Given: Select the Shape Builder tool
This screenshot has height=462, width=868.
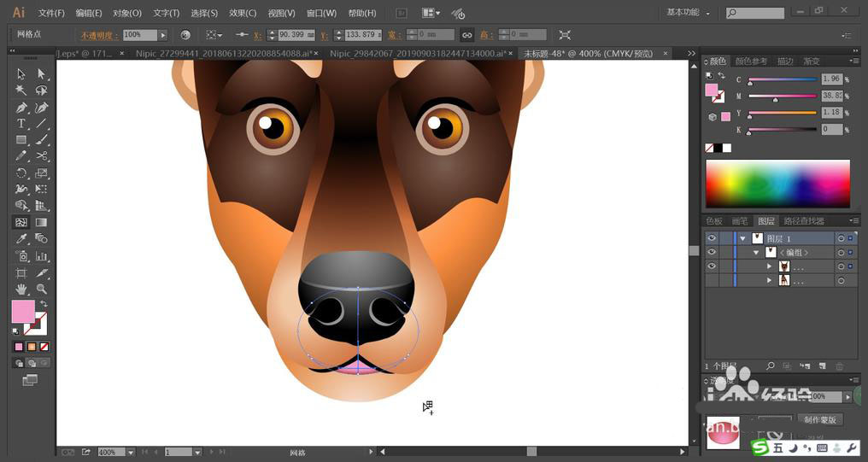Looking at the screenshot, I should point(21,206).
